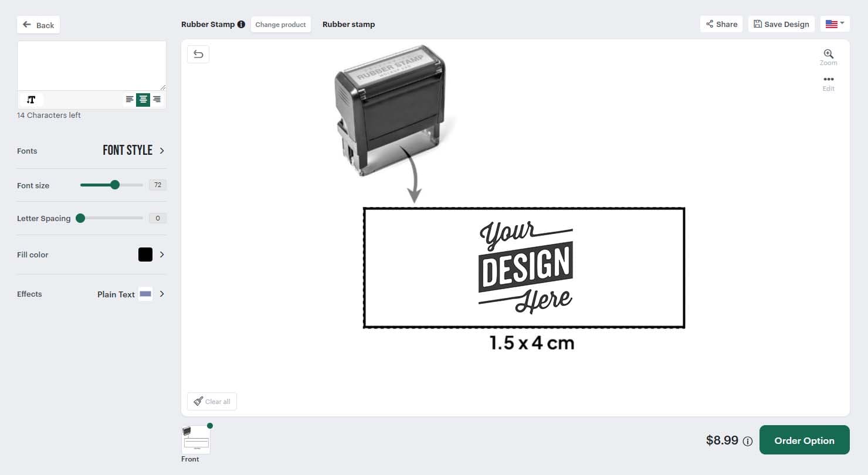
Task: Select center text alignment
Action: pyautogui.click(x=143, y=100)
